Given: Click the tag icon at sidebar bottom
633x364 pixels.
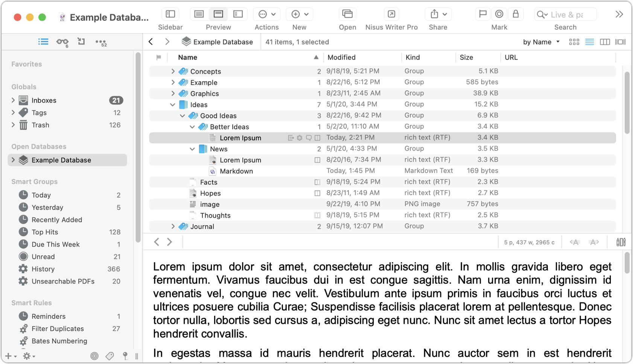Looking at the screenshot, I should click(x=110, y=356).
